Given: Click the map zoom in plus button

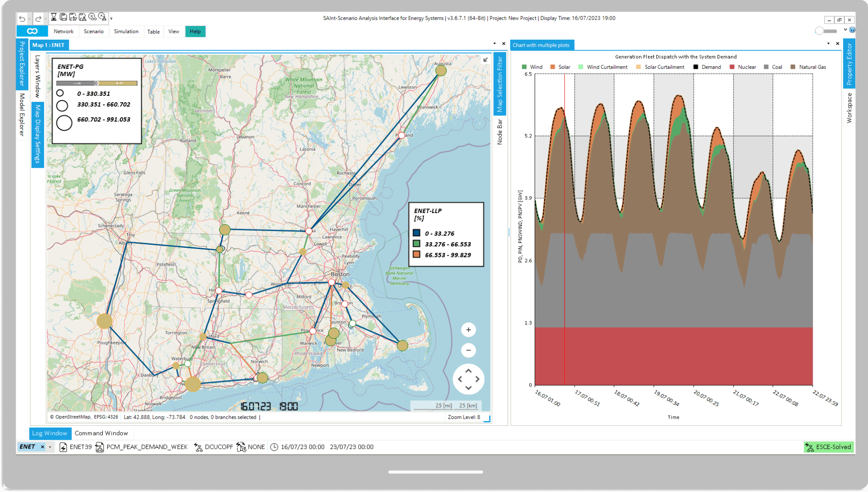Looking at the screenshot, I should (x=468, y=330).
